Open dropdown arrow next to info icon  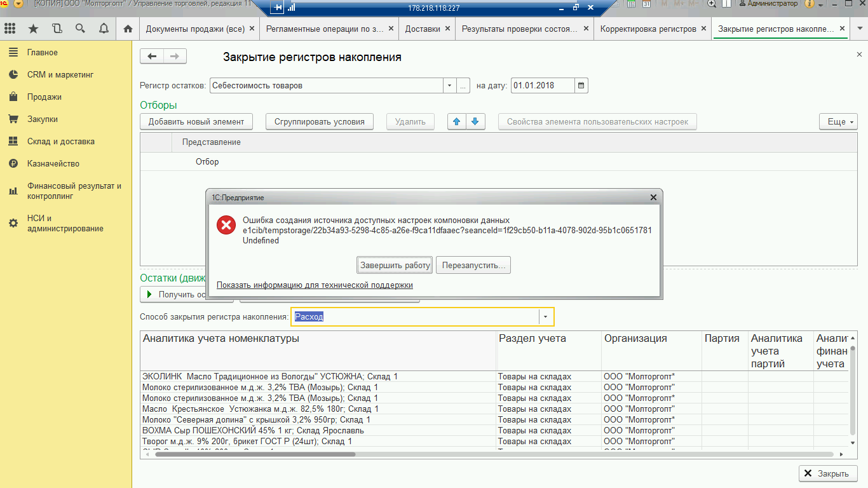coord(821,4)
